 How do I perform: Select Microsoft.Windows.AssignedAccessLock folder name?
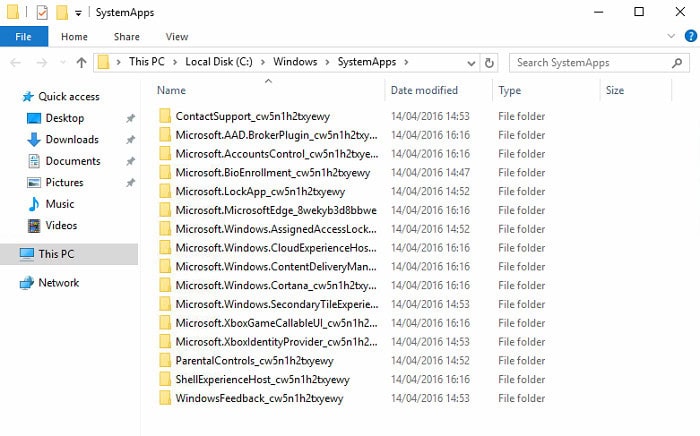pos(276,229)
